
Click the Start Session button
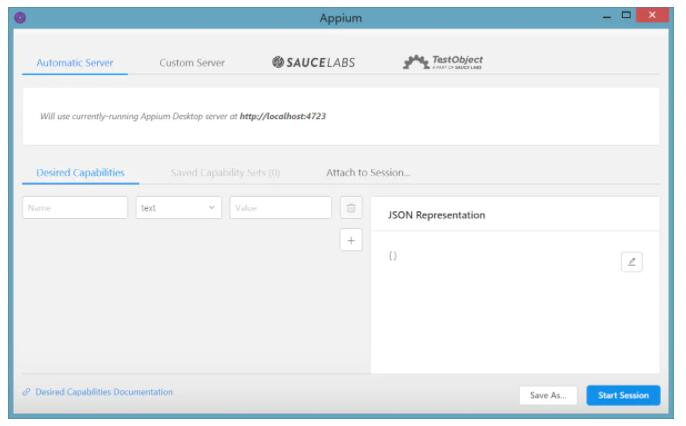point(623,395)
